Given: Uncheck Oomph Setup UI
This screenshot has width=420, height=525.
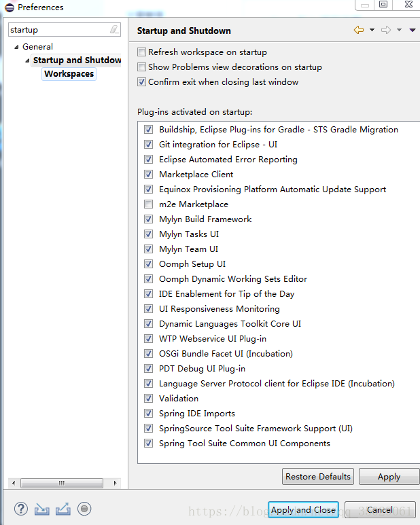Looking at the screenshot, I should pos(148,264).
